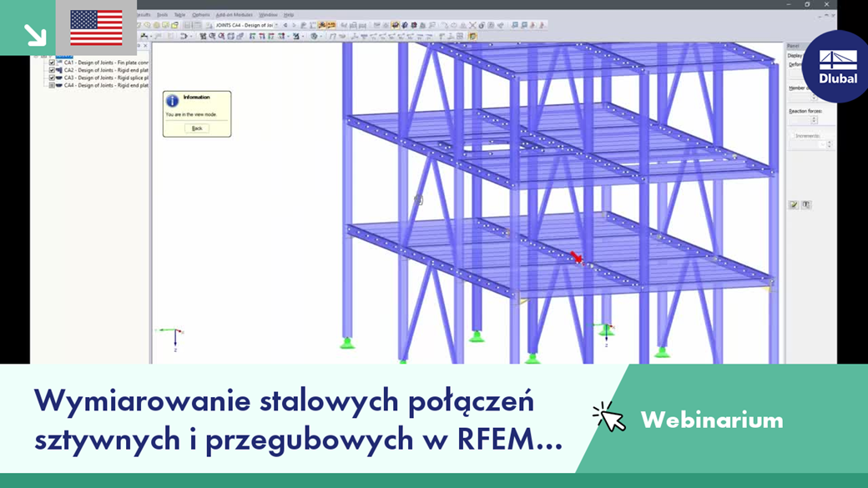Open the Add-on Modules menu
The width and height of the screenshot is (868, 488).
[x=235, y=15]
